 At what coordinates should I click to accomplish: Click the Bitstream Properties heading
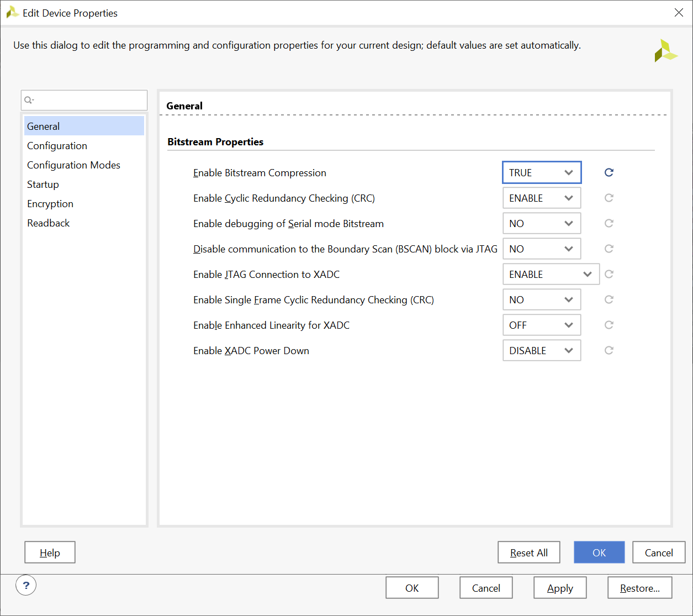[215, 141]
